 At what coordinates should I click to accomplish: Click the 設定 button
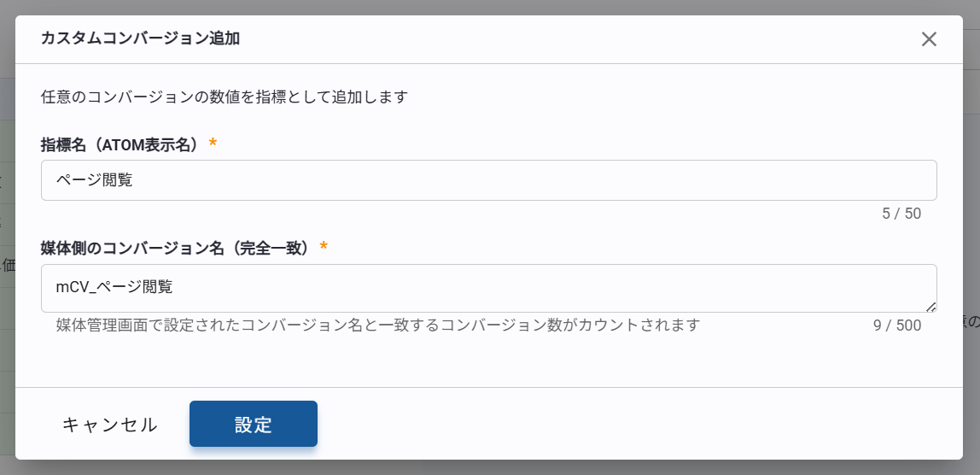[254, 424]
